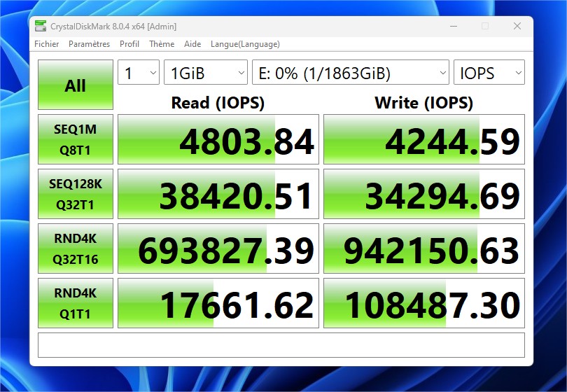
Task: Click the RND4K Q1T1 read result 17661.62
Action: pyautogui.click(x=218, y=303)
